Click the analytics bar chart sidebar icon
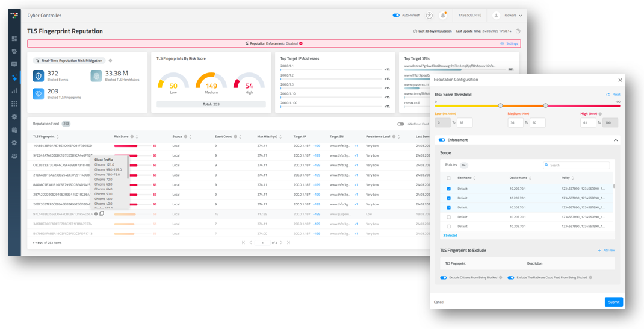 (x=14, y=91)
